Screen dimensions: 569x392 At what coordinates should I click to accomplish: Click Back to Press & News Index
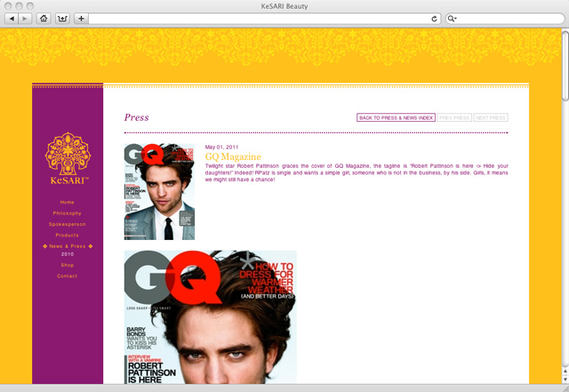click(396, 117)
